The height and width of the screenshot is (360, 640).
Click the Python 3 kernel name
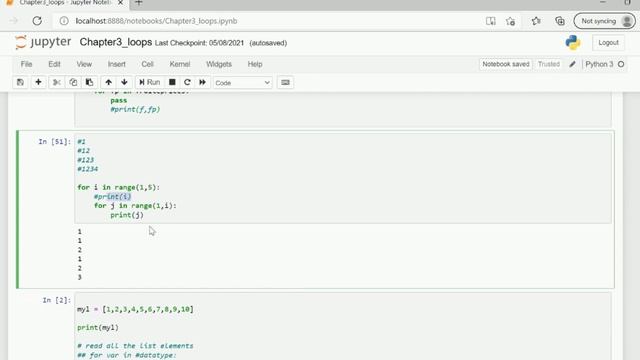(599, 64)
